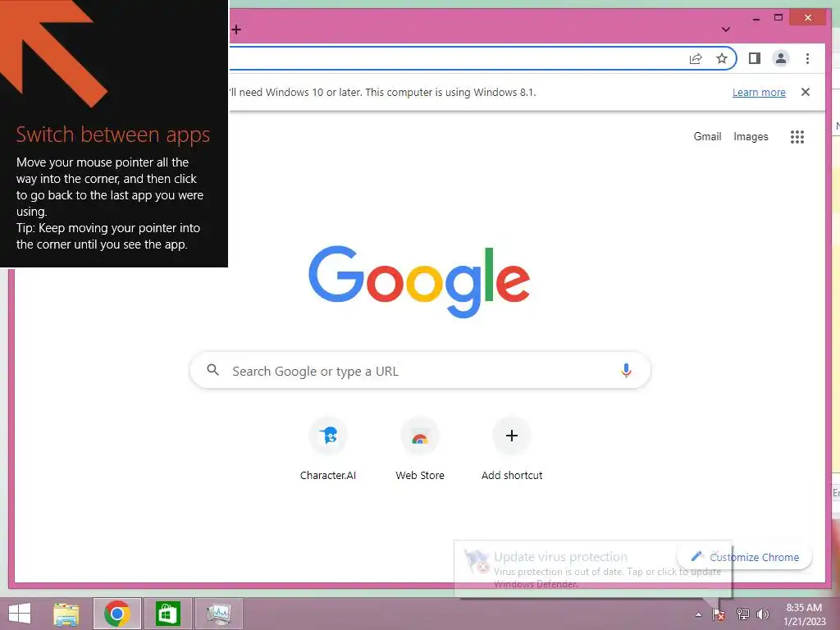Expand the tab search chevron in Chrome
Screen dimensions: 840x630
726,30
